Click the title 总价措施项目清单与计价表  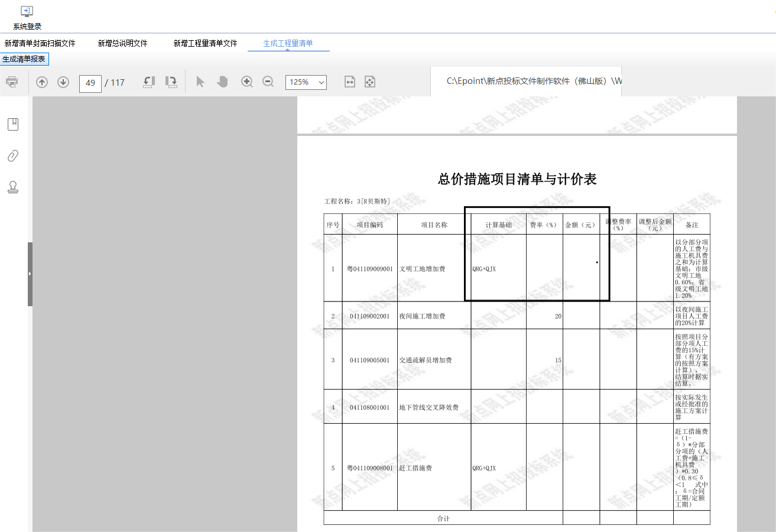tap(517, 179)
